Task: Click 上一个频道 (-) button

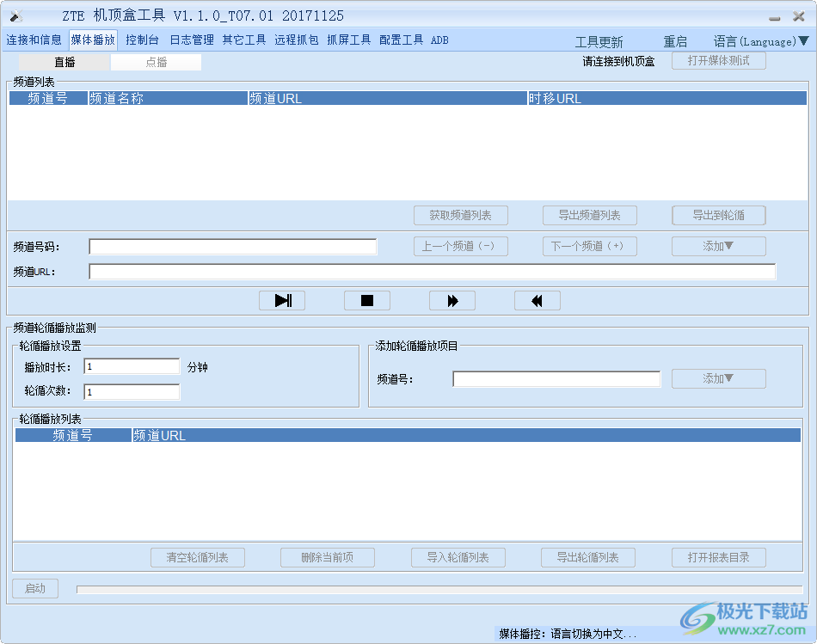Action: point(461,246)
